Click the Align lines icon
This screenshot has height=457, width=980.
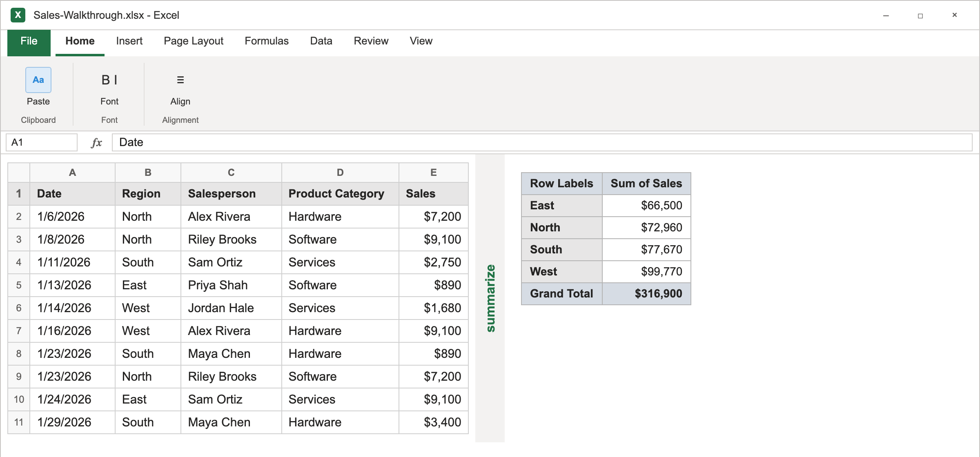(x=180, y=80)
